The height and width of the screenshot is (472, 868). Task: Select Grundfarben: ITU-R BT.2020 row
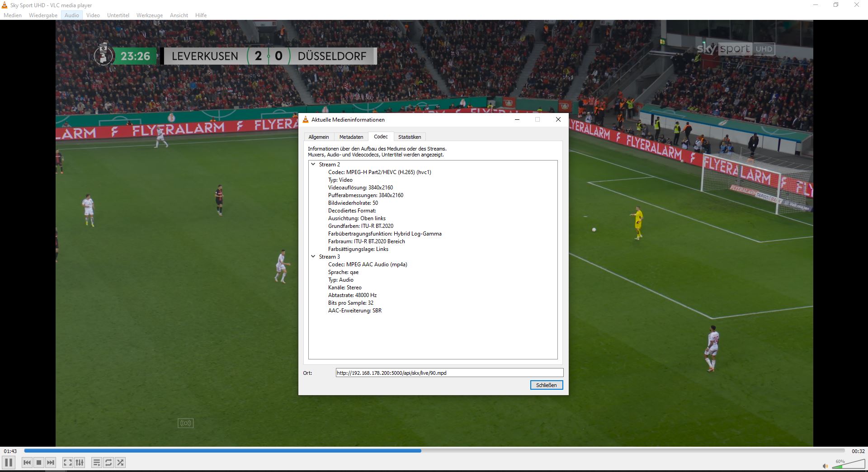pos(361,226)
